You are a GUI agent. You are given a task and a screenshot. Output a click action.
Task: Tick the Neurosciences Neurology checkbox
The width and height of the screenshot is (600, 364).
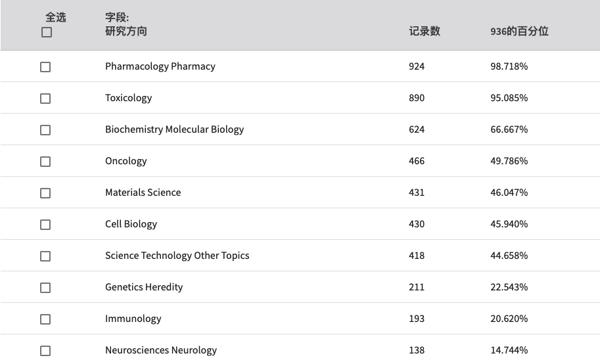[x=45, y=351]
